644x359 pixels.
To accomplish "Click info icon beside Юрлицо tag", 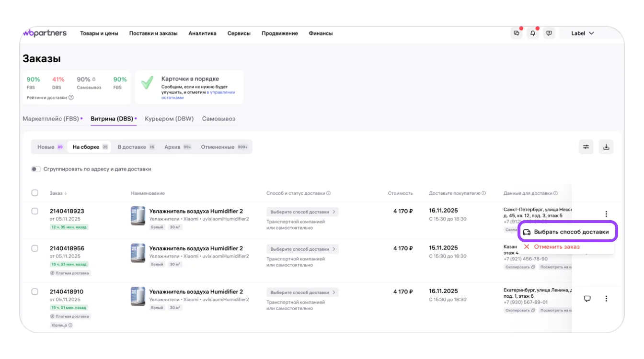I will coord(70,325).
